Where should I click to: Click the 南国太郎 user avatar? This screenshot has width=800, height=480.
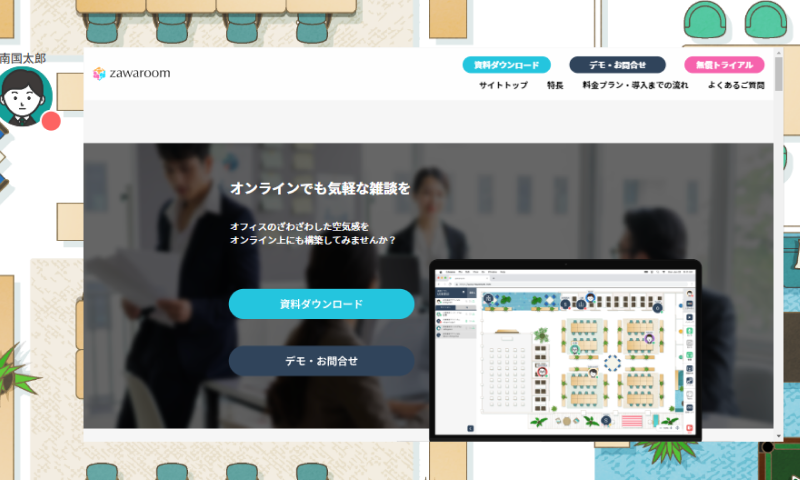(x=22, y=97)
